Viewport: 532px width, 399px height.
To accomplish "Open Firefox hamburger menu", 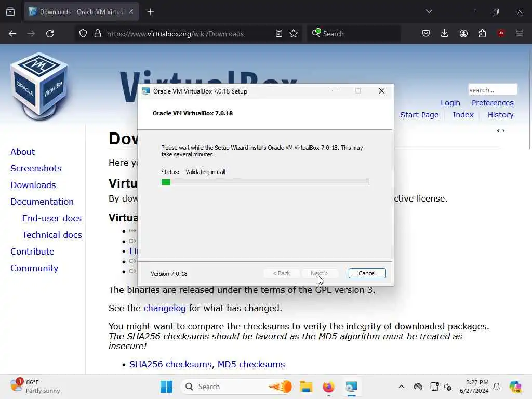I will click(x=520, y=33).
